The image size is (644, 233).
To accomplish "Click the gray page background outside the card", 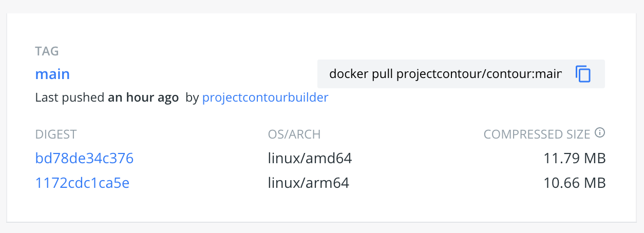I will (322, 229).
